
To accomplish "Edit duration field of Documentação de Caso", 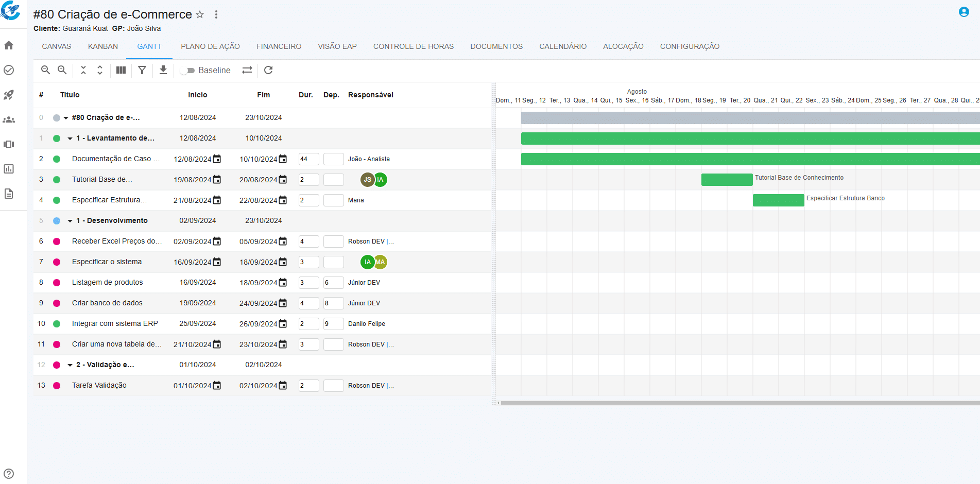I will tap(308, 159).
